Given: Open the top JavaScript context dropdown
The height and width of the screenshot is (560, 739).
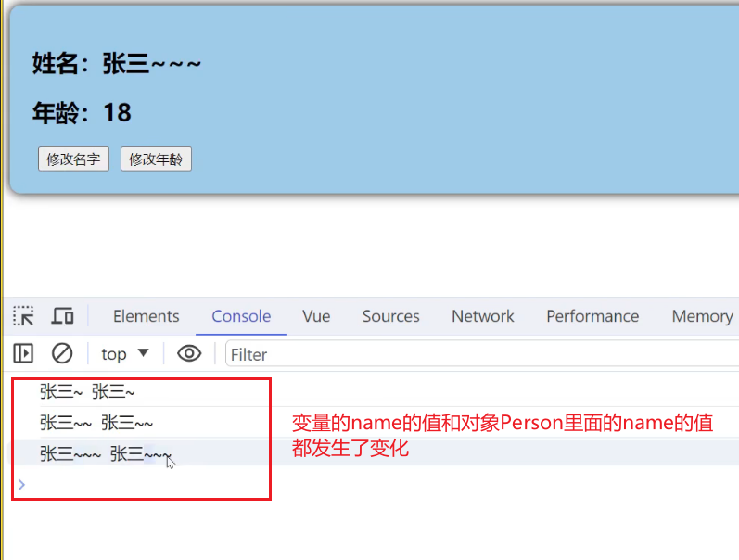Looking at the screenshot, I should pyautogui.click(x=125, y=354).
